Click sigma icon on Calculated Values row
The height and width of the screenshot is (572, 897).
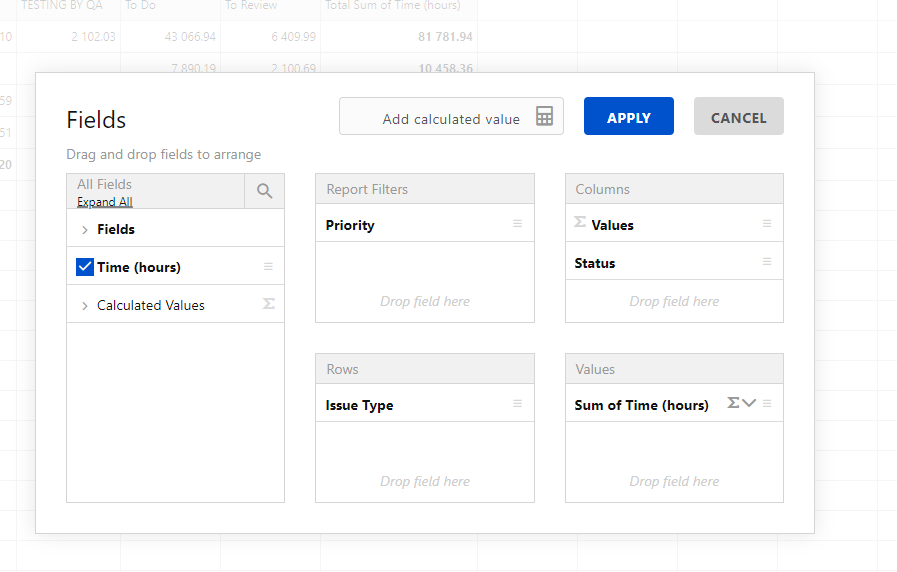268,304
